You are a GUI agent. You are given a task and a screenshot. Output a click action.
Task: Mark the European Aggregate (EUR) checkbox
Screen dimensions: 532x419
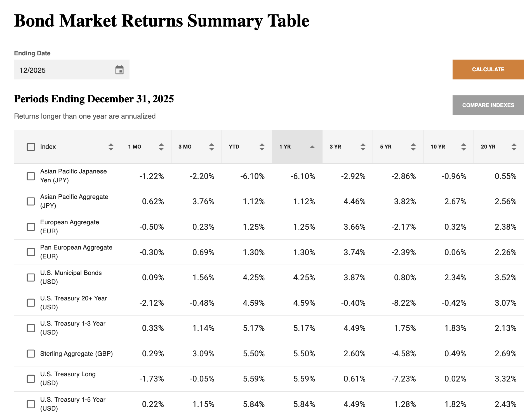(31, 227)
